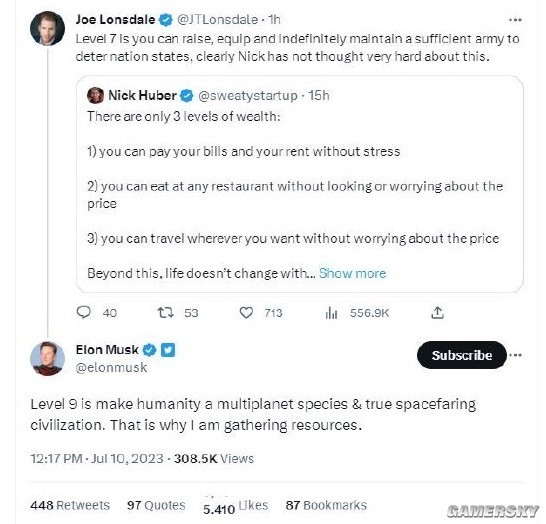The image size is (546, 524).
Task: Open the @elonmusk handle link
Action: pos(111,368)
